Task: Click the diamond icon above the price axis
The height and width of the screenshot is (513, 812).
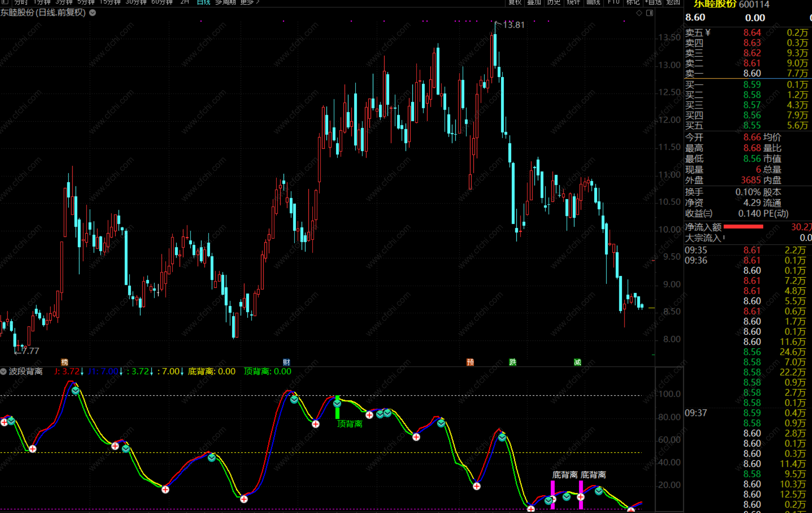Action: pos(639,13)
